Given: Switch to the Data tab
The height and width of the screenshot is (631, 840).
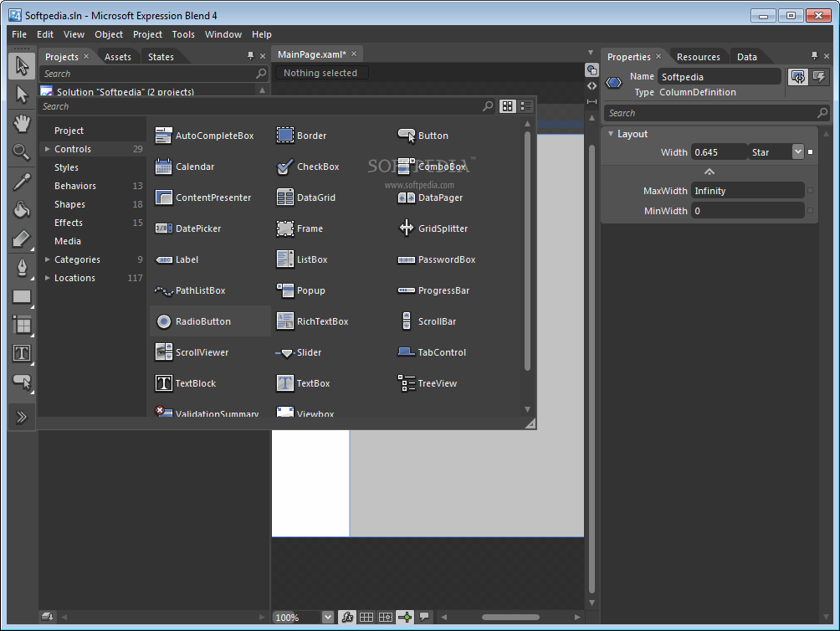Looking at the screenshot, I should coord(747,57).
